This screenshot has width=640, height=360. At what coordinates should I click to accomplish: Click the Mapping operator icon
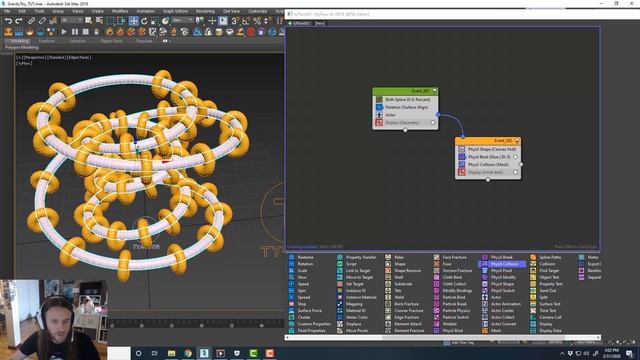340,304
